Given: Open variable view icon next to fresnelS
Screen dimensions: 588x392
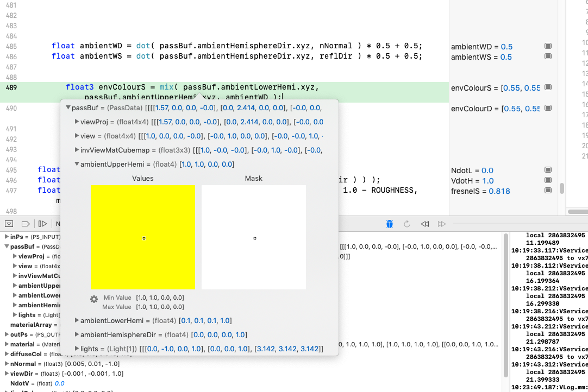Looking at the screenshot, I should pos(548,191).
